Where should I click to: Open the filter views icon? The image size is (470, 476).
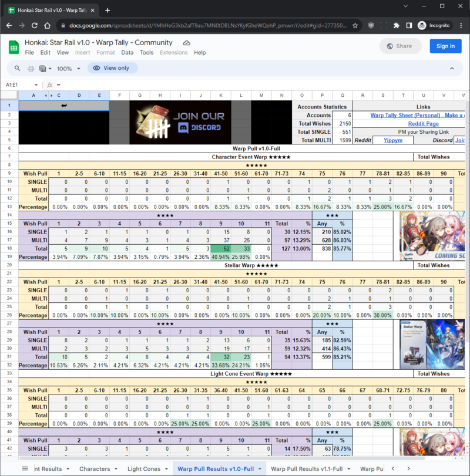pos(44,68)
